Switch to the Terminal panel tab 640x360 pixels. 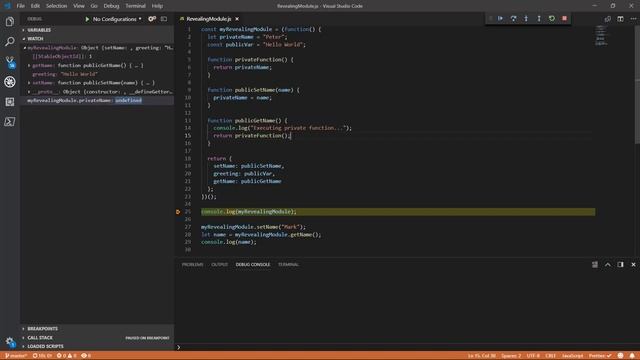288,264
